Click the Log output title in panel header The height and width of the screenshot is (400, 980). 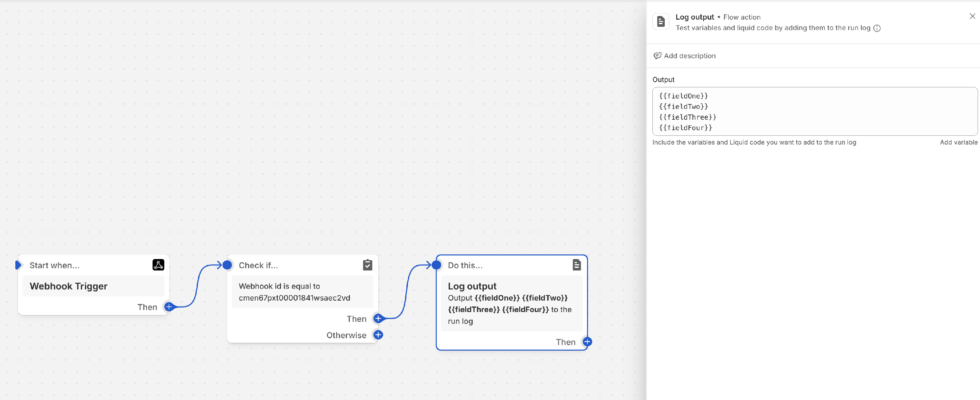(695, 17)
